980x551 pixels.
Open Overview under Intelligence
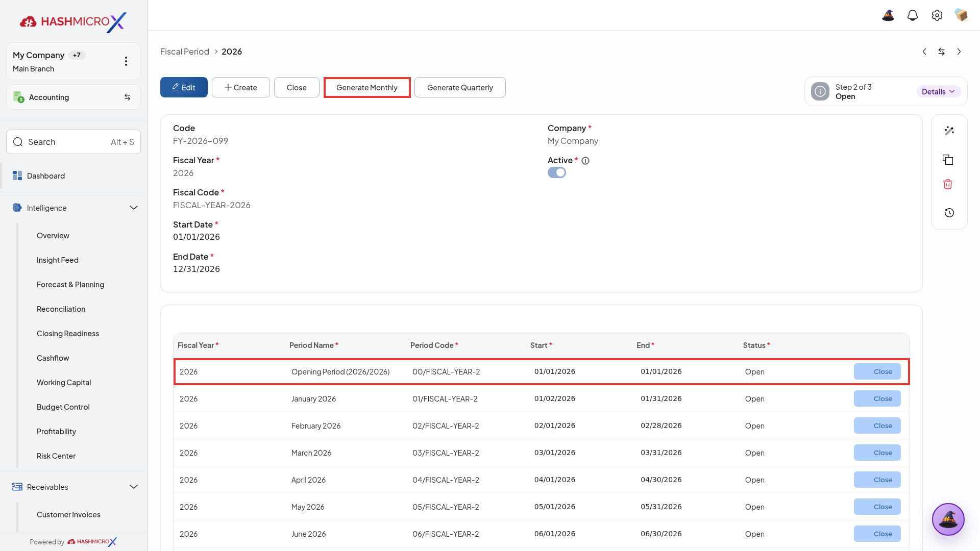click(x=53, y=236)
